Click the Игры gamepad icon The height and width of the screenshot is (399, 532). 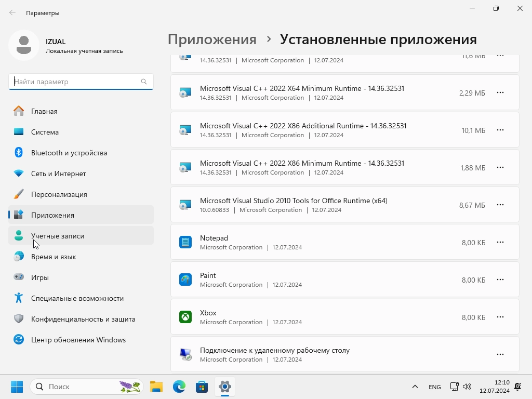click(x=19, y=277)
